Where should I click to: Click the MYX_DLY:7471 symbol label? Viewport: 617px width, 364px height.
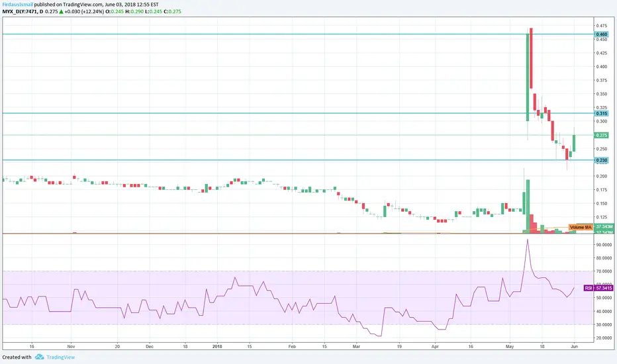(x=20, y=11)
